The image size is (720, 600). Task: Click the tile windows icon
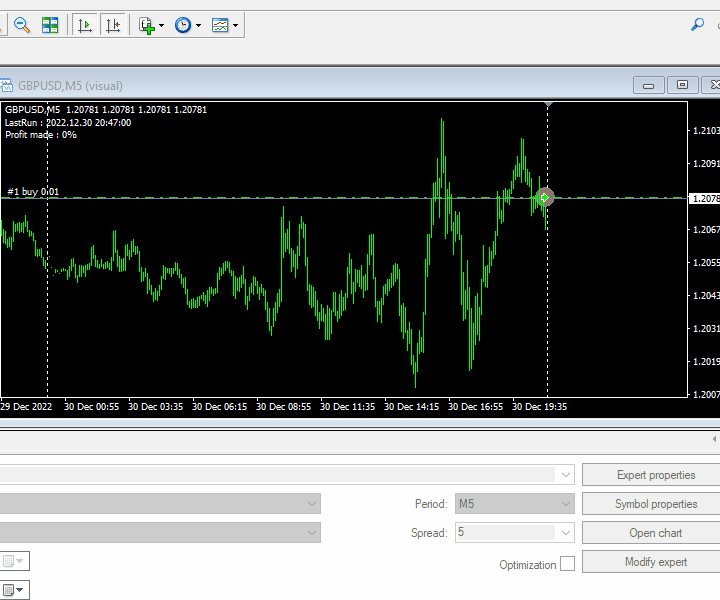(50, 25)
